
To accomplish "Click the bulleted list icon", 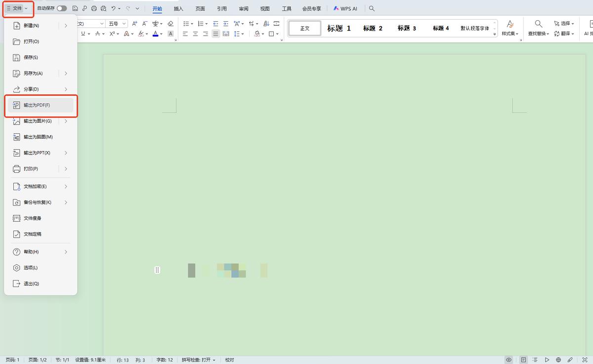I will pos(187,23).
